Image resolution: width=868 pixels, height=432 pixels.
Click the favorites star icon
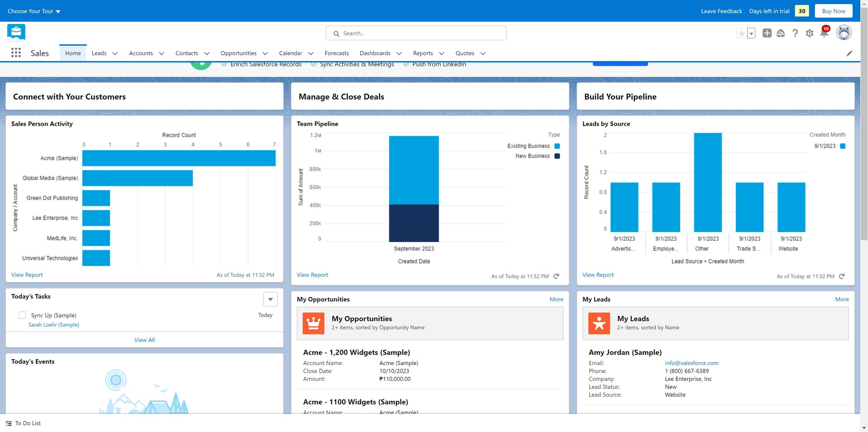(x=741, y=33)
